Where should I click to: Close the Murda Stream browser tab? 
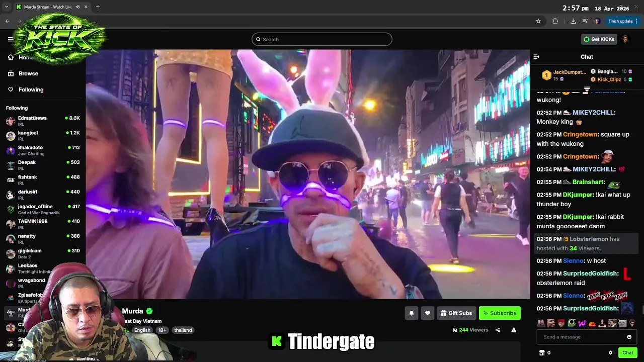click(86, 7)
